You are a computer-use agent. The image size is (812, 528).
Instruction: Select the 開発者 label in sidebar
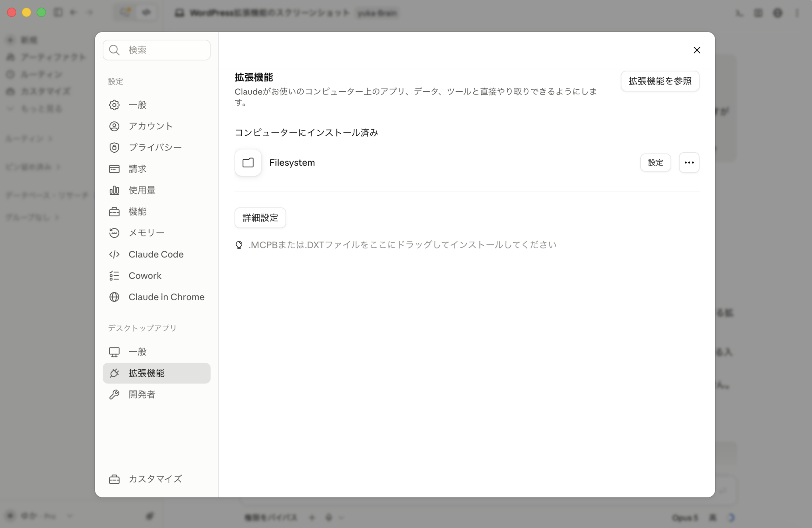tap(142, 395)
